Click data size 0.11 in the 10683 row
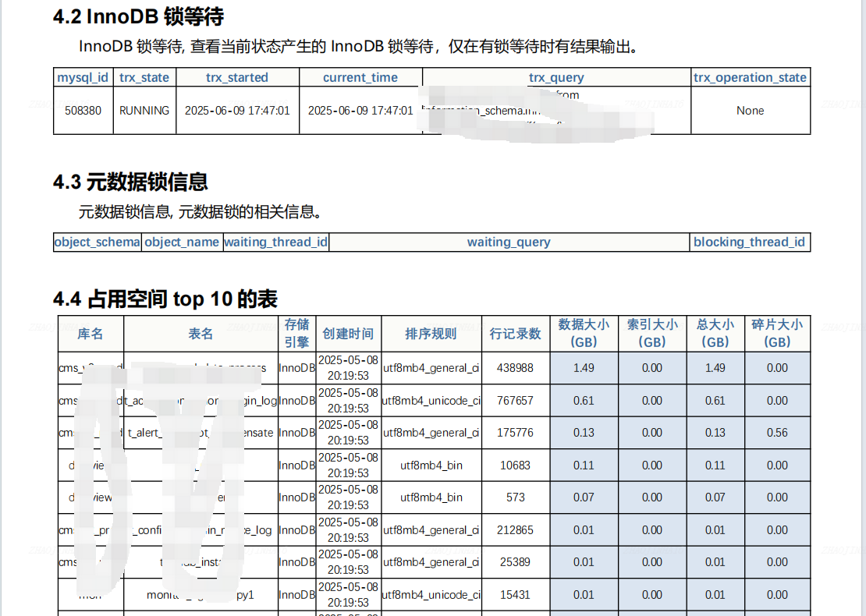Screen dimensions: 866x616 [x=584, y=466]
